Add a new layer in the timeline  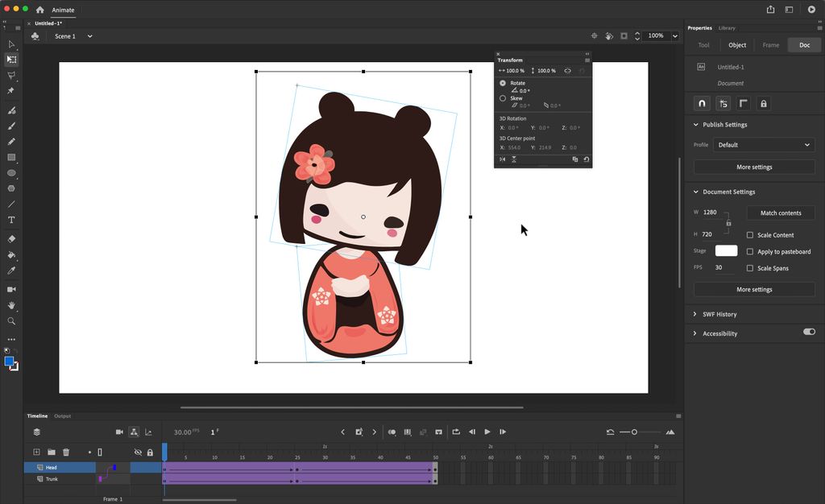[x=35, y=452]
